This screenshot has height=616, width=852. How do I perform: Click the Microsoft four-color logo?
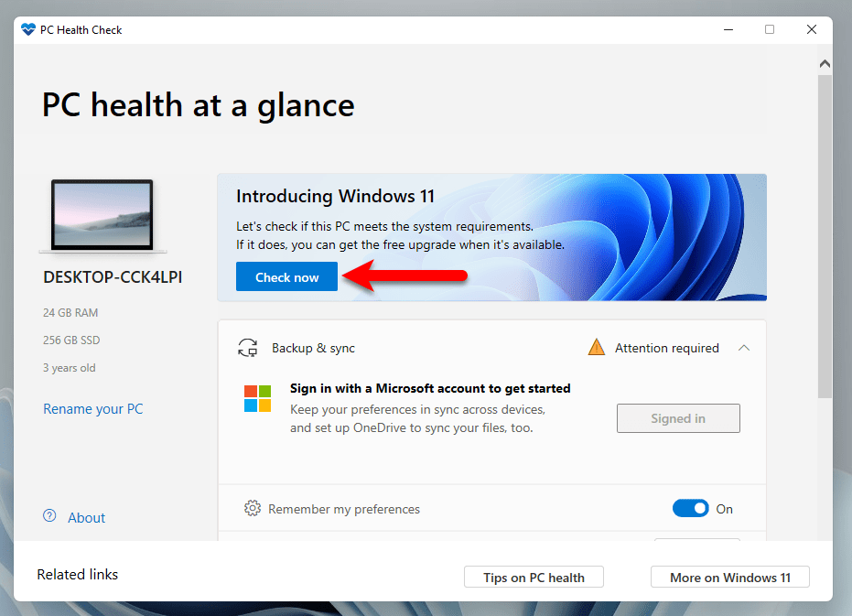coord(257,398)
